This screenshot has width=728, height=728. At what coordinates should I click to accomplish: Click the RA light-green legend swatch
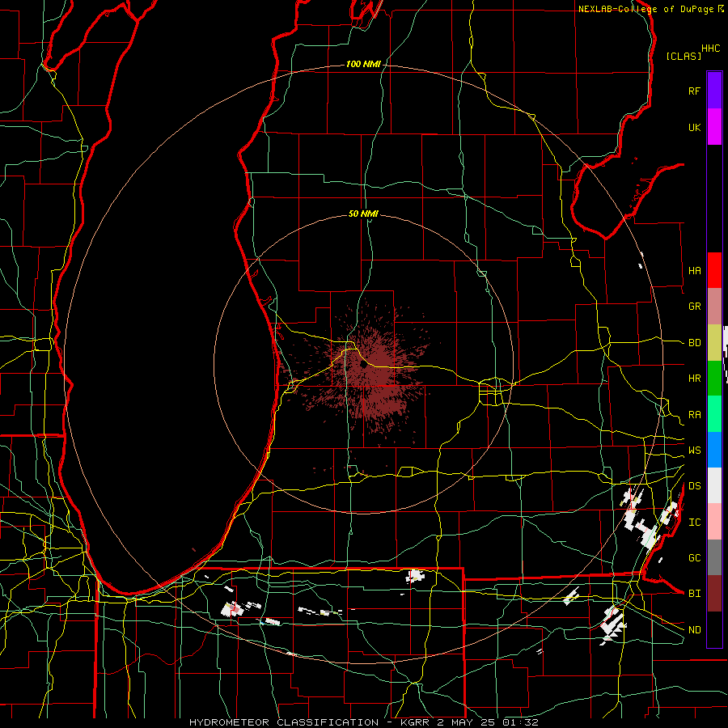click(x=714, y=414)
